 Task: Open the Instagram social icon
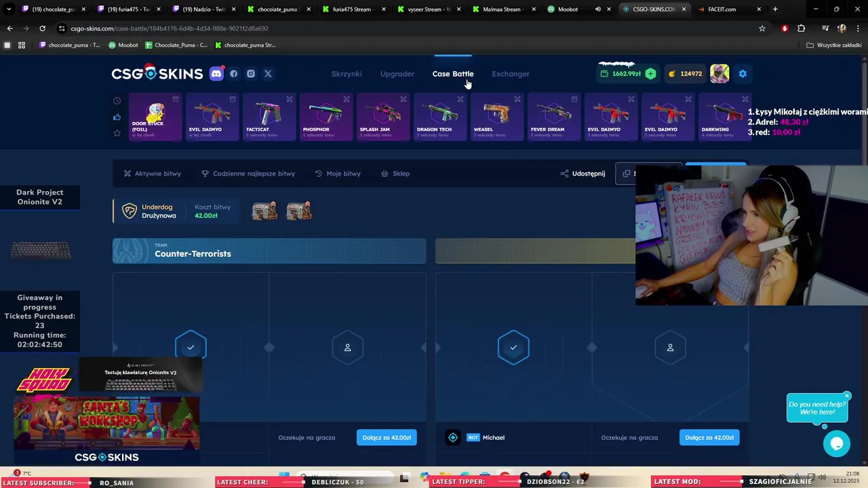(x=251, y=74)
